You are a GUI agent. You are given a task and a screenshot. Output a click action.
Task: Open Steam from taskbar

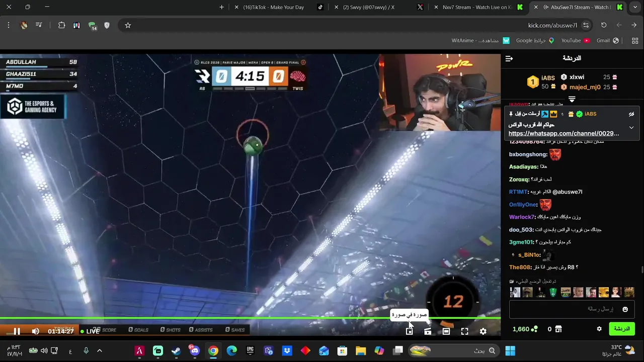(176, 350)
